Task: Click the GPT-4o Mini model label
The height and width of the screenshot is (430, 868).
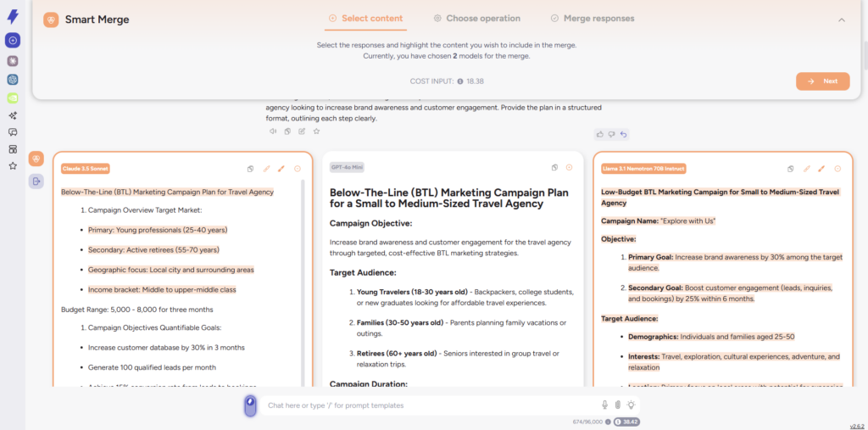Action: (347, 167)
